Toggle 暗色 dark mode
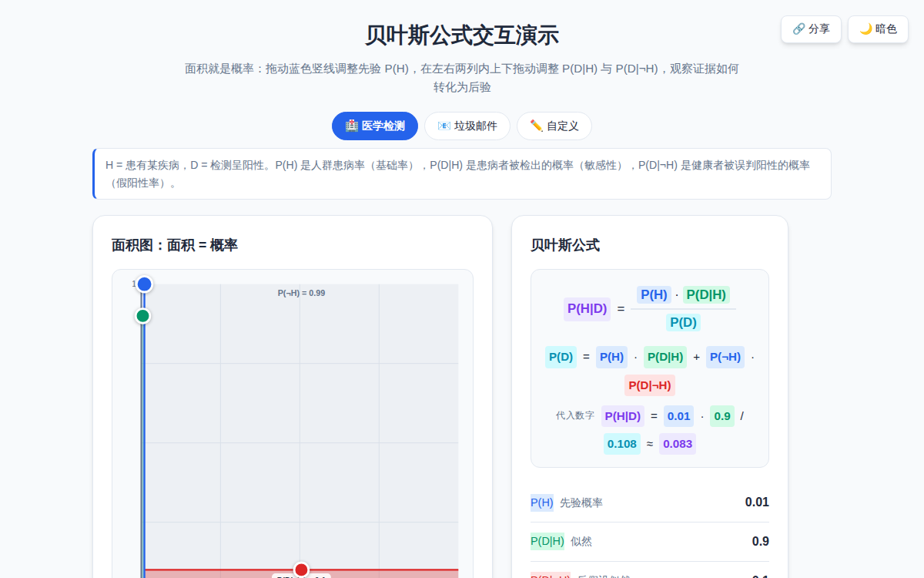 pos(878,29)
